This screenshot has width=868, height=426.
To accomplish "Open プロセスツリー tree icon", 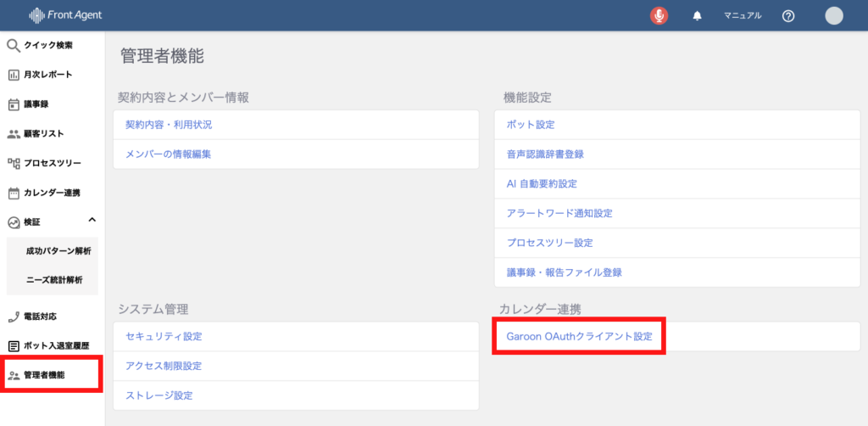I will click(x=14, y=163).
